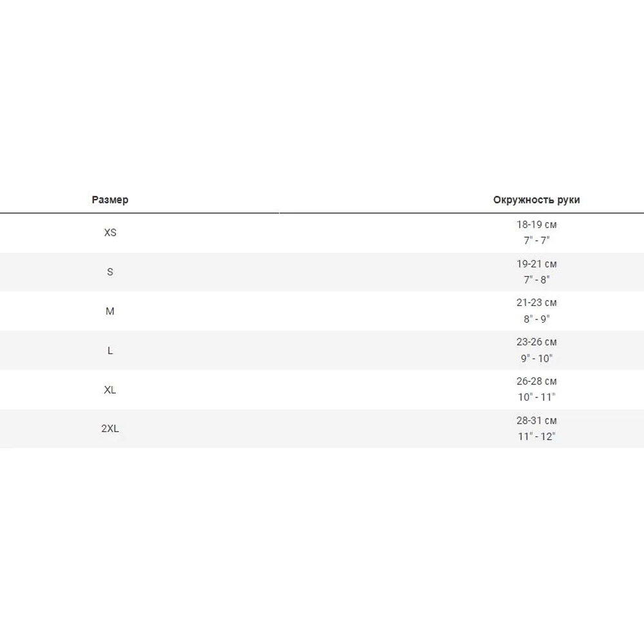The image size is (644, 644).
Task: Select the 2XL size cell
Action: coord(110,428)
